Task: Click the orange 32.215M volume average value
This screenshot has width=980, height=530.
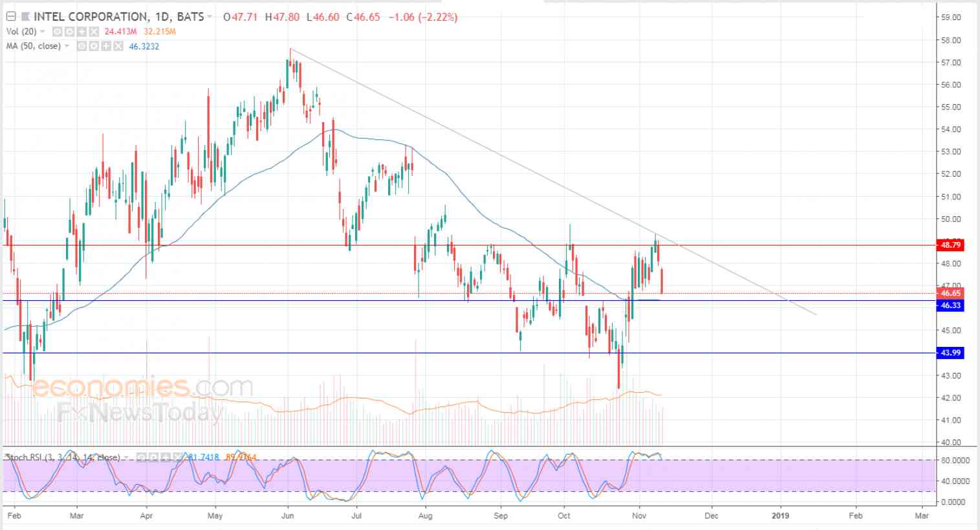Action: 160,32
